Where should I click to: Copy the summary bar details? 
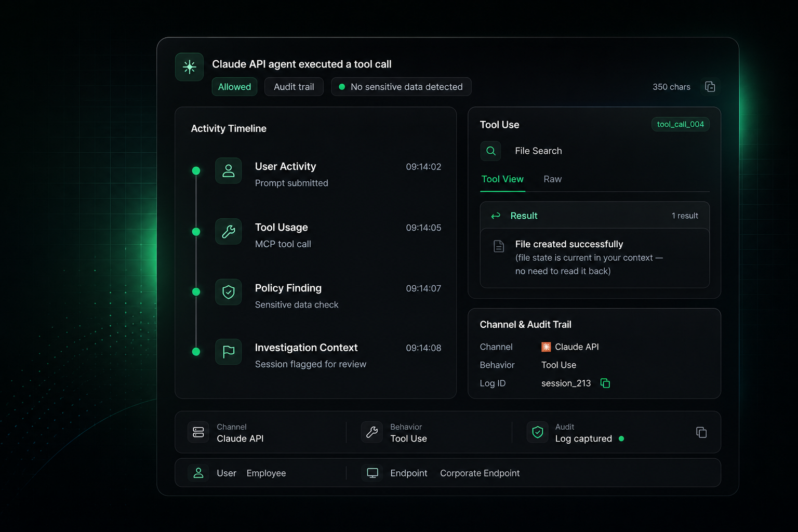[701, 432]
